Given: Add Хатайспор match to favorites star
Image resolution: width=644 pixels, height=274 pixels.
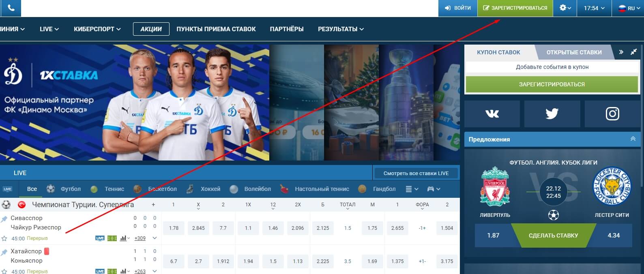Looking at the screenshot, I should pos(4,272).
